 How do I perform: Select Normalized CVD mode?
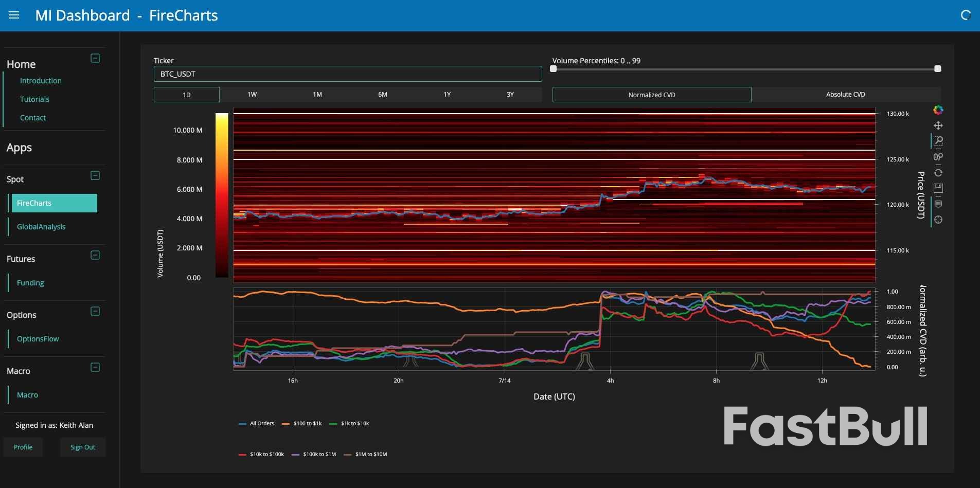651,95
